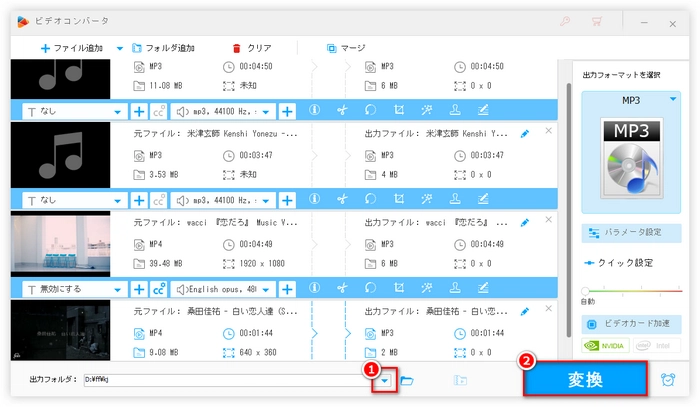Click the クイック設定 quality slider
Image resolution: width=700 pixels, height=407 pixels.
(630, 291)
